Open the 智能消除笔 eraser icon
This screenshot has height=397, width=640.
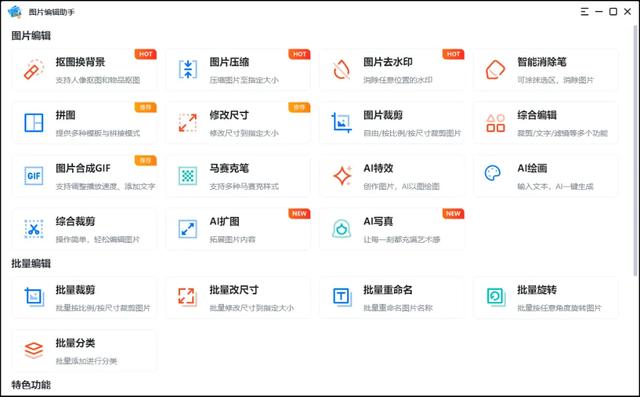coord(495,69)
